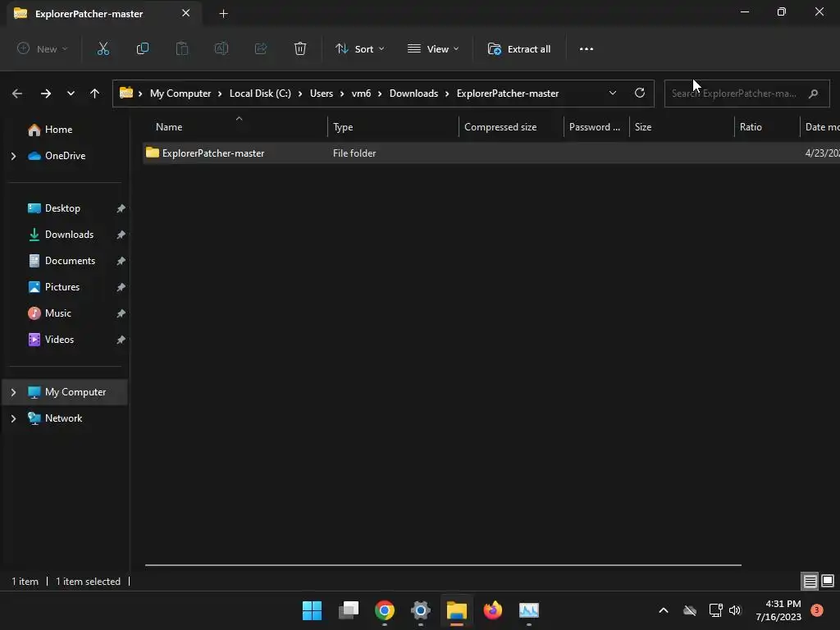840x630 pixels.
Task: Open the See more ellipsis menu
Action: click(586, 48)
